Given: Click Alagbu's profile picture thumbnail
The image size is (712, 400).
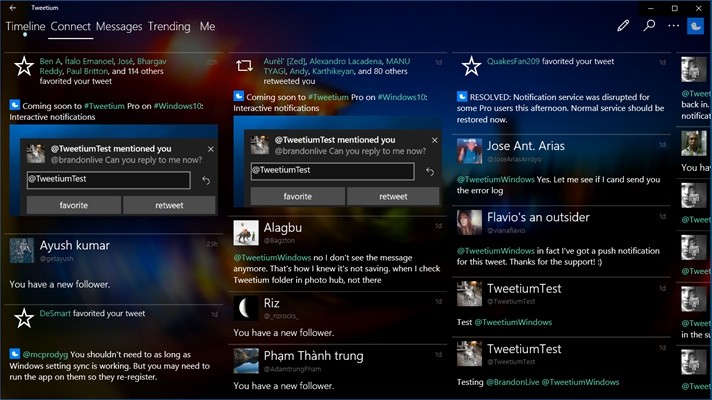Looking at the screenshot, I should point(246,232).
